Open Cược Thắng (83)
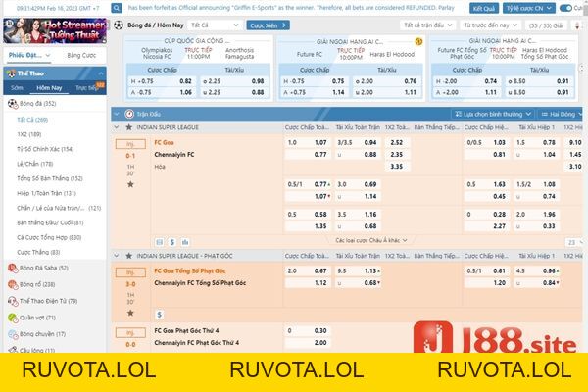The image size is (588, 392). (38, 252)
